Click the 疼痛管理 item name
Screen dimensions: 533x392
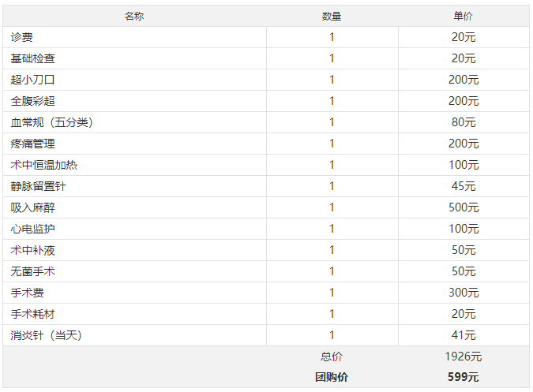32,144
